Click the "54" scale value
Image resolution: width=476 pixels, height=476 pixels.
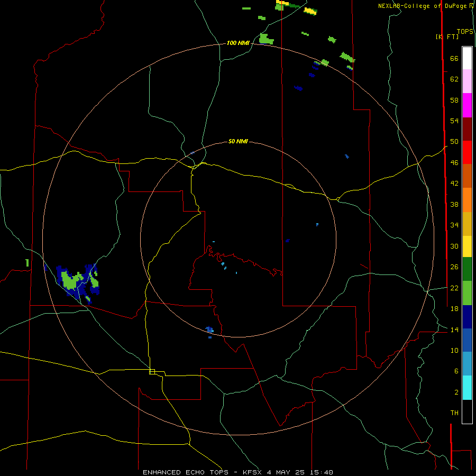[454, 121]
